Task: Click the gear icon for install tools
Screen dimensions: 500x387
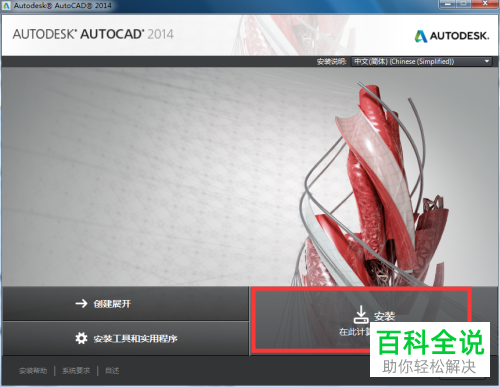Action: click(81, 338)
